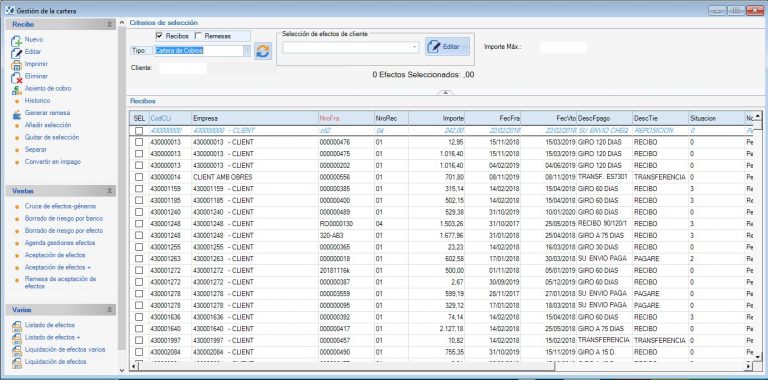
Task: Sort by the NroFra column header
Action: (346, 118)
